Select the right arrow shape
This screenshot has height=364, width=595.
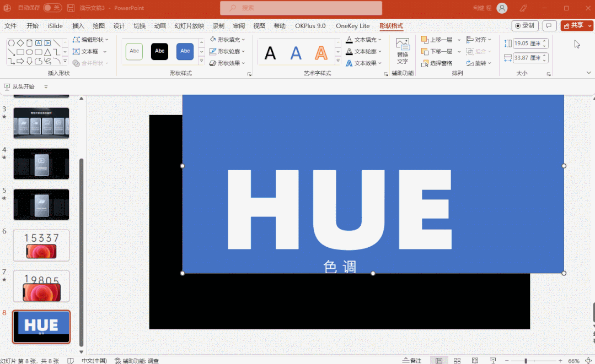pos(20,61)
